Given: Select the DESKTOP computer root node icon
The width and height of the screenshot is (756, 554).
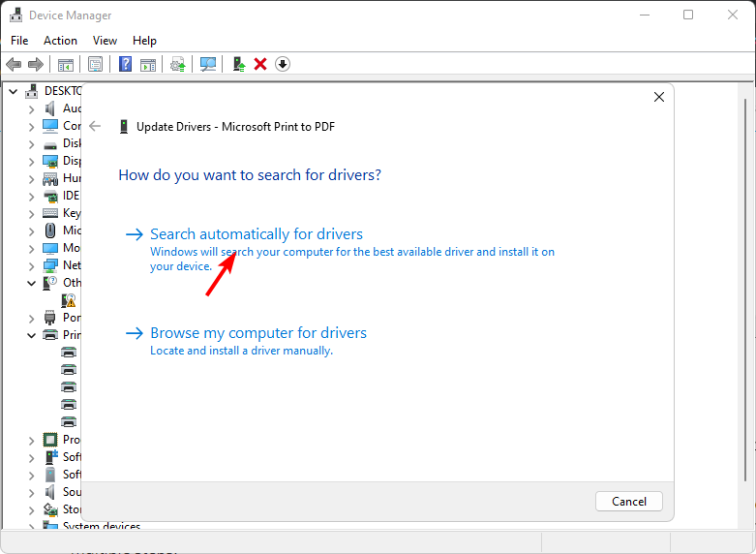Looking at the screenshot, I should pyautogui.click(x=32, y=91).
